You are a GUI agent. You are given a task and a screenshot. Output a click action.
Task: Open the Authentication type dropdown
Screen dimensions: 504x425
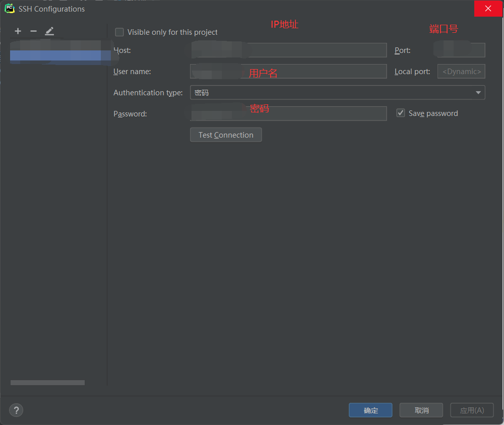[x=338, y=93]
